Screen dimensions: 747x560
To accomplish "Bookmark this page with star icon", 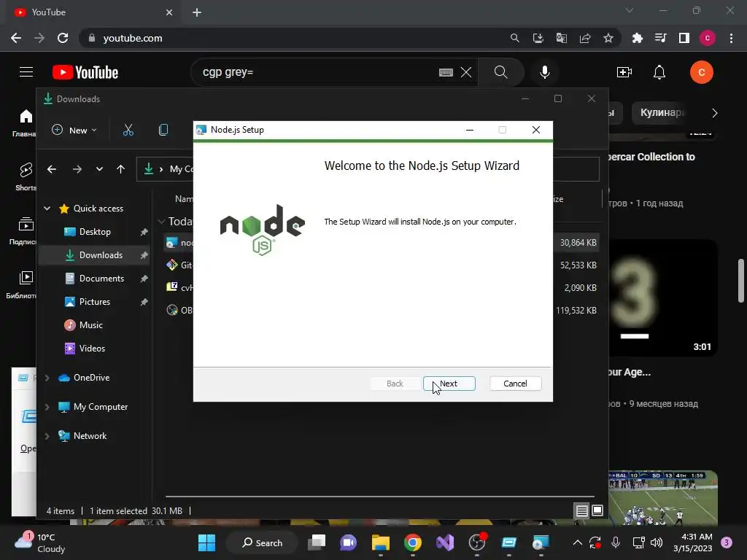I will click(608, 38).
